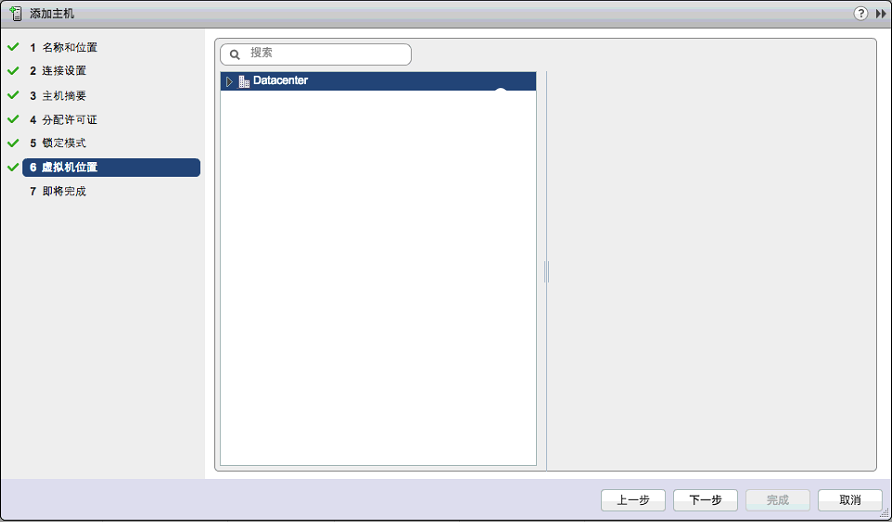The height and width of the screenshot is (522, 892).
Task: Select step 7 即将完成
Action: point(58,191)
